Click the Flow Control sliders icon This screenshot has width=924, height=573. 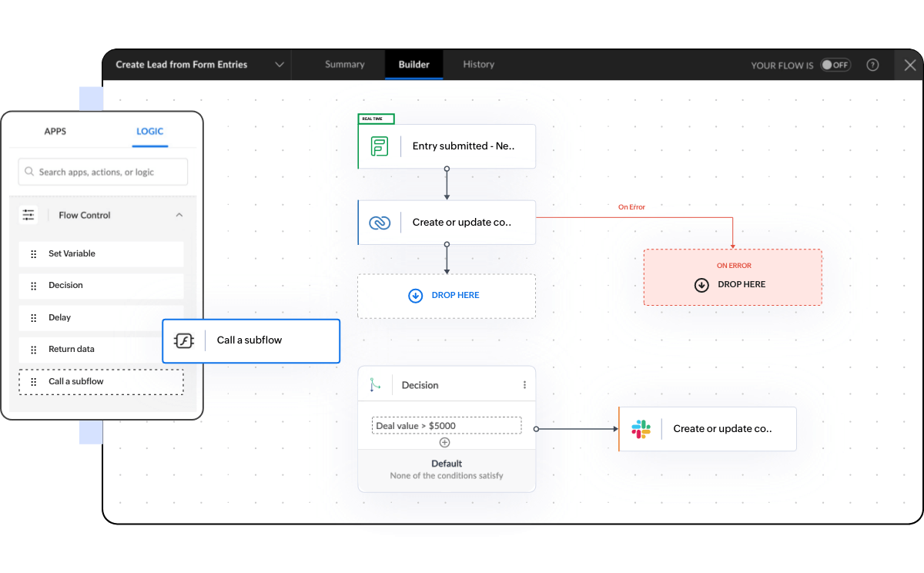coord(28,216)
